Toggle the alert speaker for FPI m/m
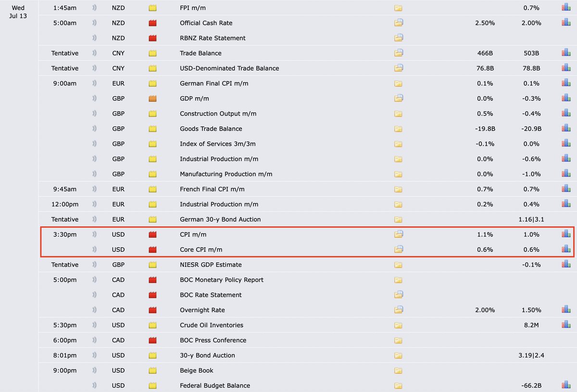The height and width of the screenshot is (392, 577). (94, 8)
